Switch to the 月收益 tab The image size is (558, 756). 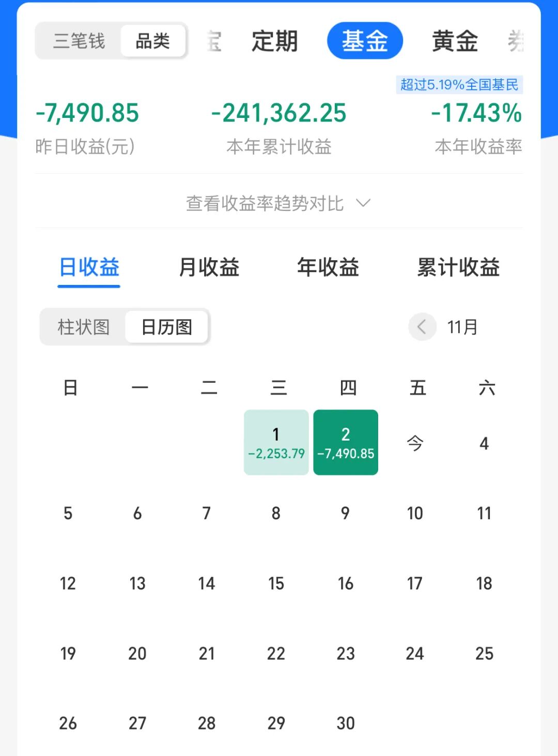click(209, 268)
